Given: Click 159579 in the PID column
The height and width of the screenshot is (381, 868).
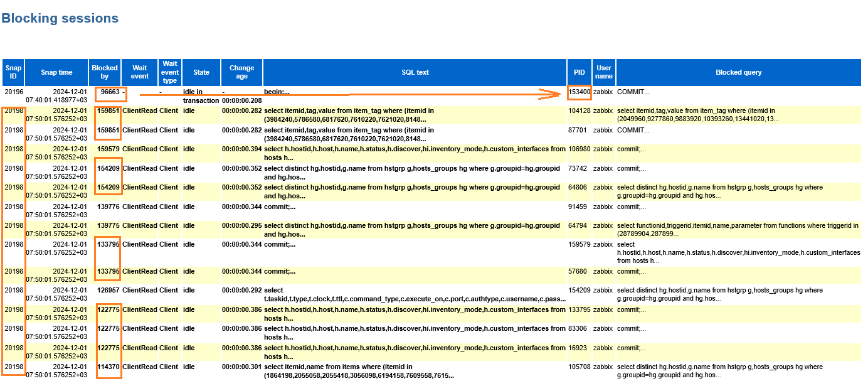Looking at the screenshot, I should pos(580,245).
